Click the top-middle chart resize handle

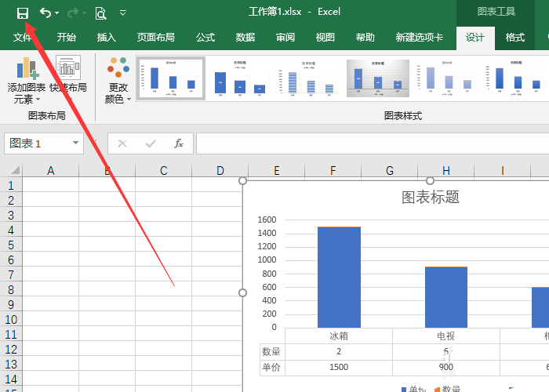tap(431, 181)
